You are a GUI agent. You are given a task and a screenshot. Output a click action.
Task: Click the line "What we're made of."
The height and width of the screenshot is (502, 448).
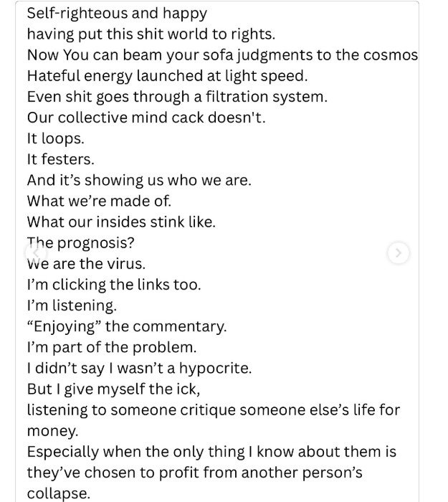[x=99, y=202]
